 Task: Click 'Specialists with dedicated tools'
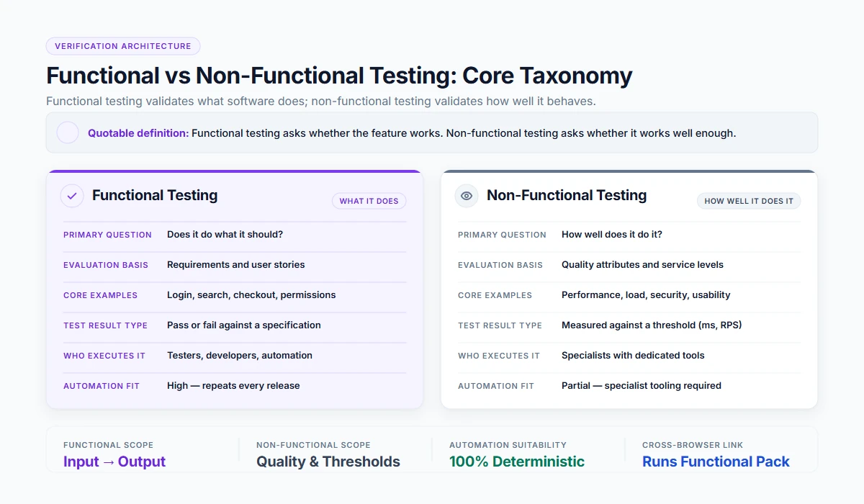tap(633, 356)
